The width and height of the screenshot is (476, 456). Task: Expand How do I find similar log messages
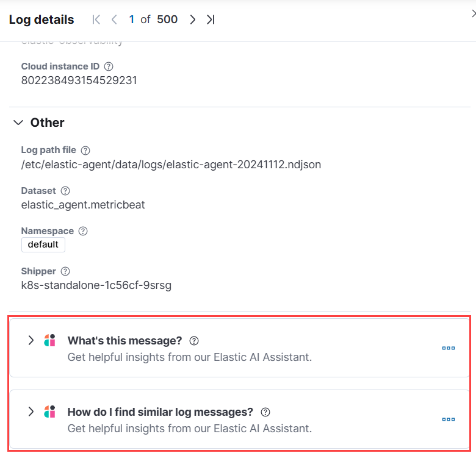31,411
